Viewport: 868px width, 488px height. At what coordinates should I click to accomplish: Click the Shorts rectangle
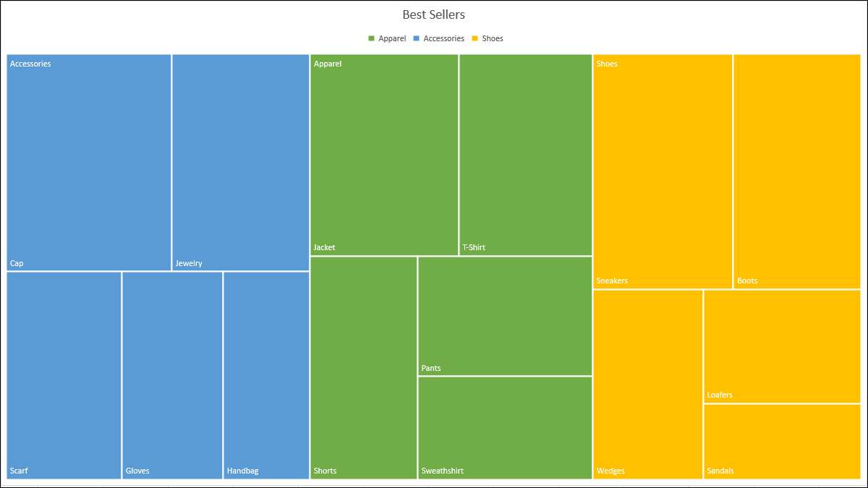pos(363,369)
